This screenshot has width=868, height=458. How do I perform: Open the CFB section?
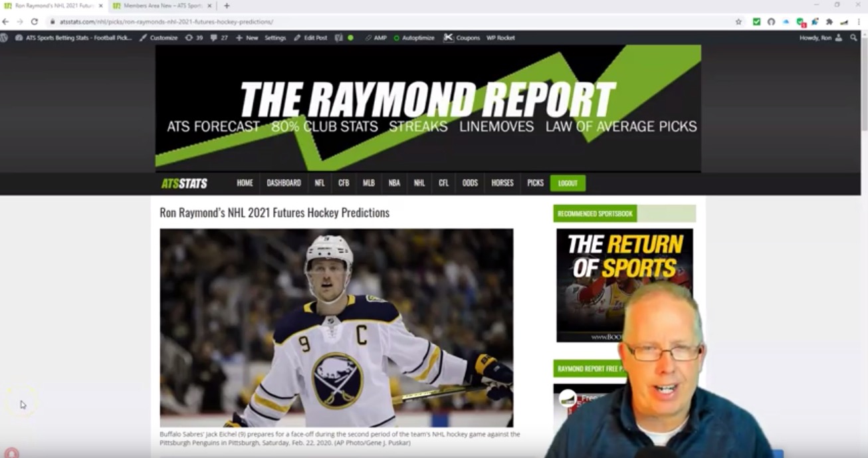344,183
